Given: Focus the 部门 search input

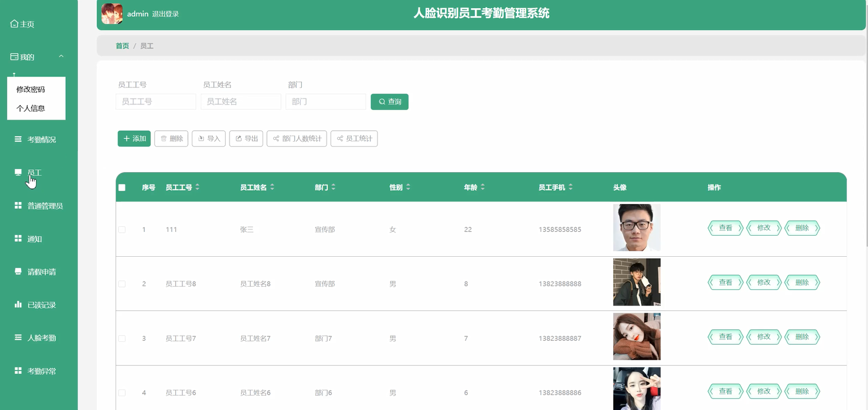Looking at the screenshot, I should click(x=326, y=102).
